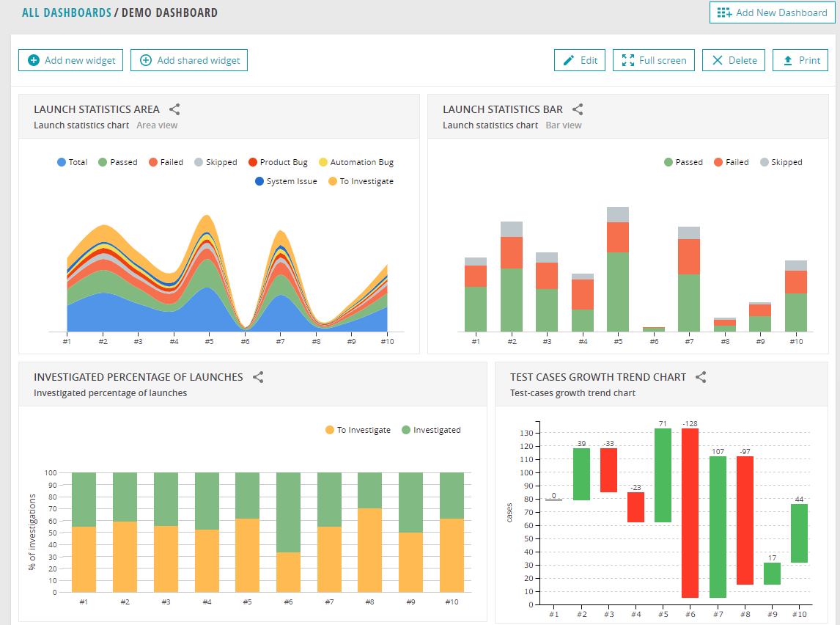Screen dimensions: 840x625
Task: Share the Launch Statistics Area widget
Action: (x=174, y=109)
